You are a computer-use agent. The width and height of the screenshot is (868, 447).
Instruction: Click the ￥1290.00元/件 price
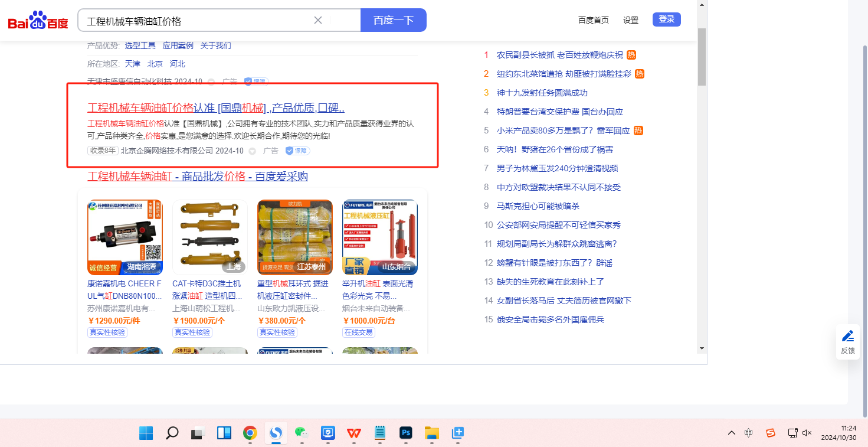(x=114, y=321)
